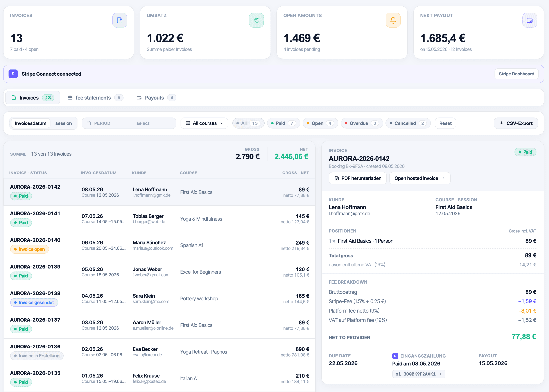Click the 1.685,4 € next payout value

coord(443,38)
